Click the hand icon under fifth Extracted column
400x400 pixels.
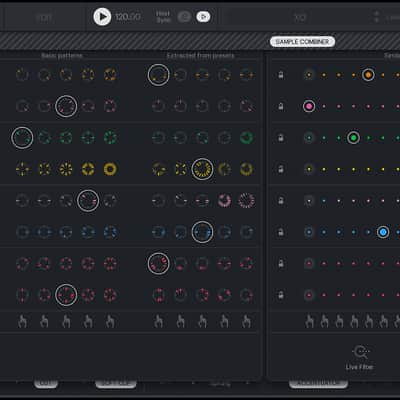tap(246, 321)
